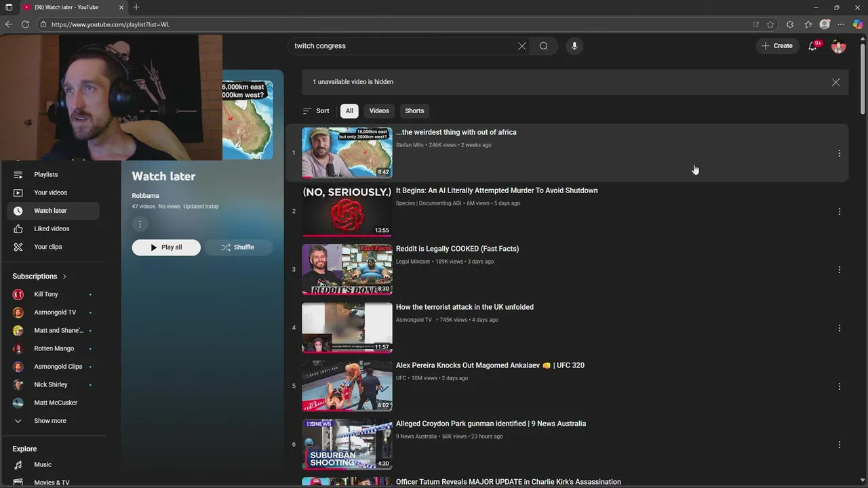
Task: Open 'How the terrorist attack in the UK unfolded' title
Action: (x=465, y=307)
